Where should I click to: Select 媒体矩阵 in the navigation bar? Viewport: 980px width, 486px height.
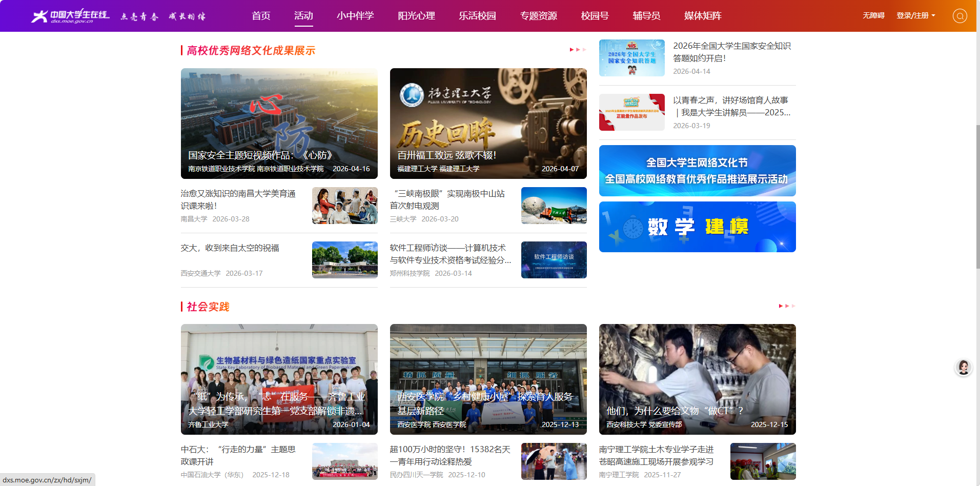point(702,16)
